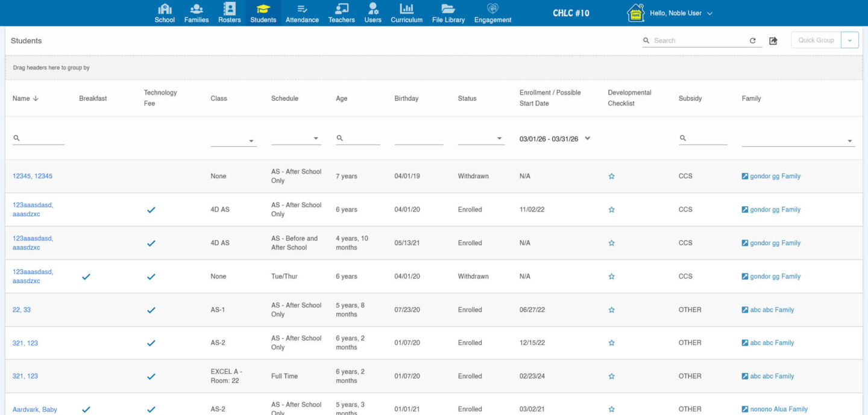Toggle Technology Fee checkmark for 22, 33
Screen dimensions: 868x415
(151, 310)
